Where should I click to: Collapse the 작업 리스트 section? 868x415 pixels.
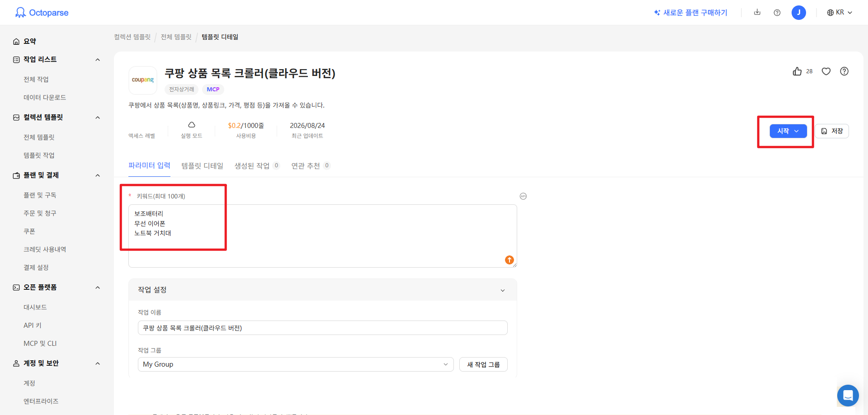tap(98, 60)
